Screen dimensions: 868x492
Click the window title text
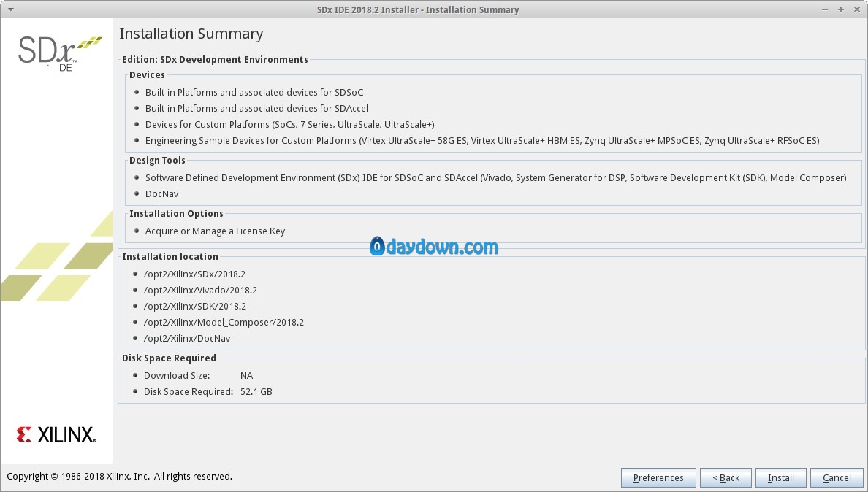(418, 9)
